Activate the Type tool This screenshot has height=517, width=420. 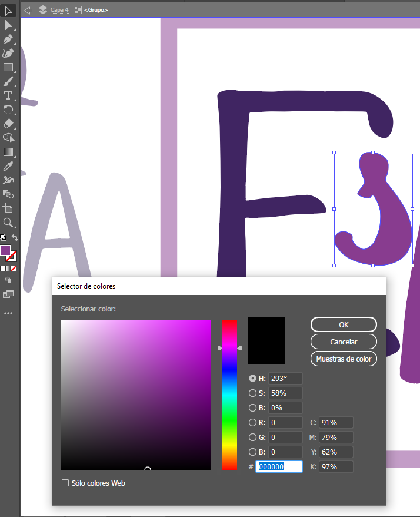click(x=8, y=95)
